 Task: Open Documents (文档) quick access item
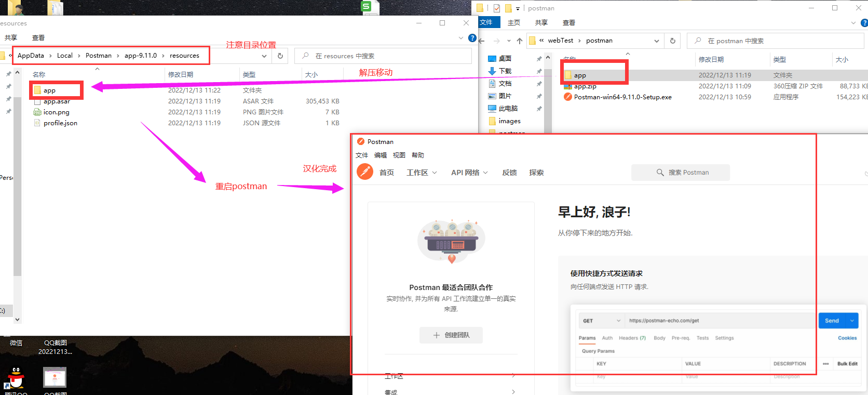500,84
